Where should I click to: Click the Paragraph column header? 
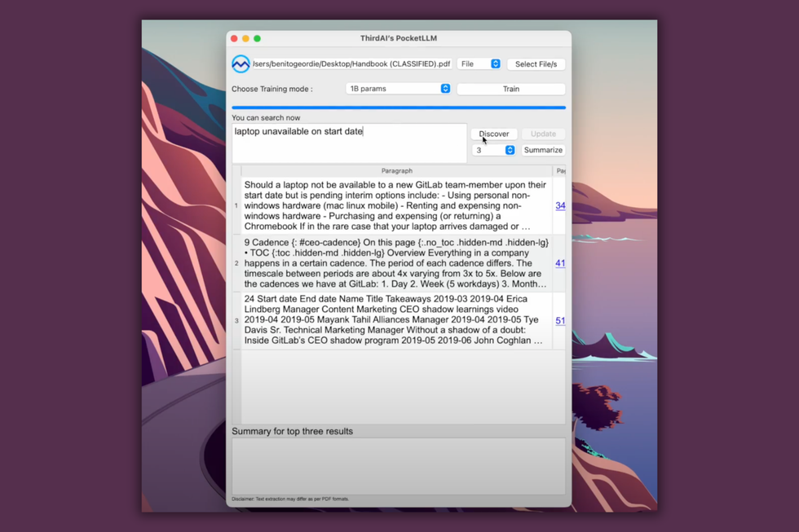tap(396, 171)
